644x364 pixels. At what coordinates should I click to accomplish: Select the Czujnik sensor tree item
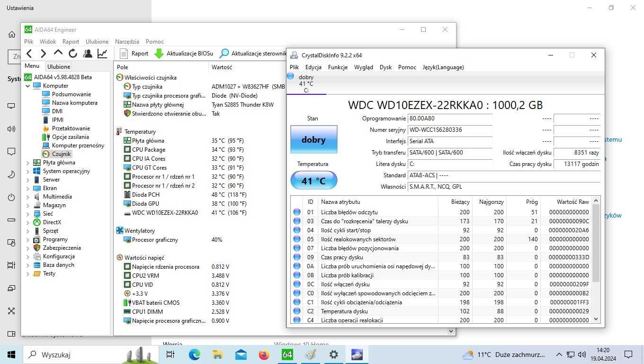click(x=57, y=154)
